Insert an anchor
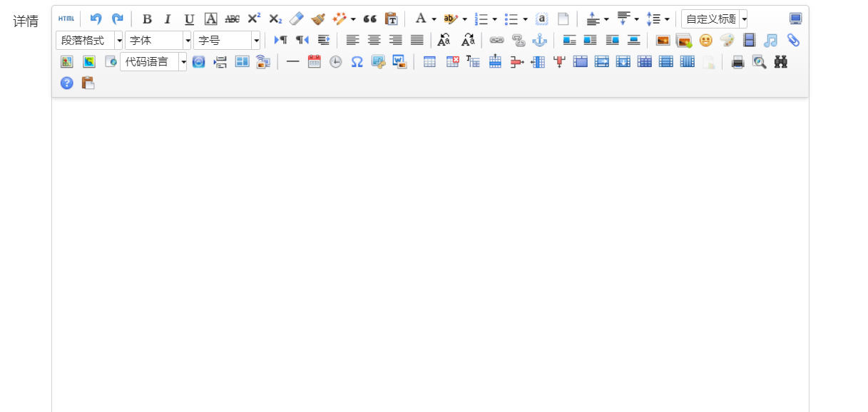Screen dimensions: 868x412 [539, 41]
